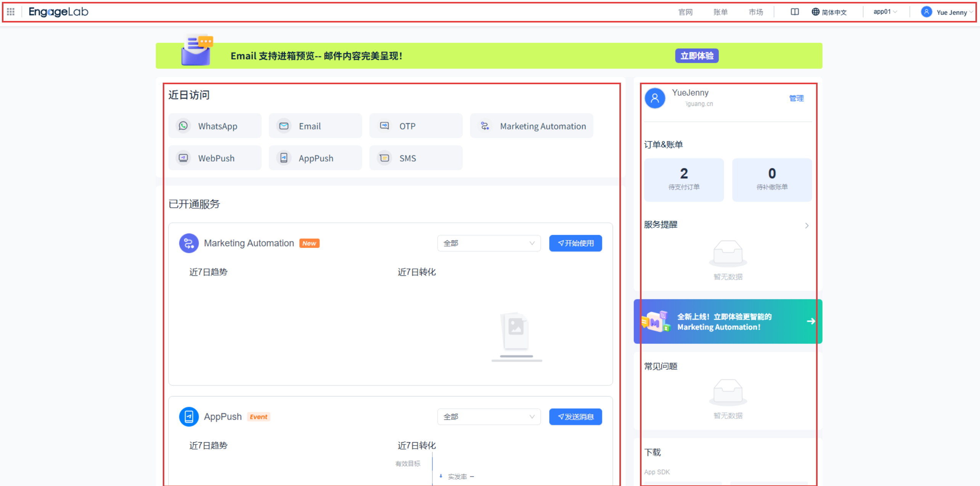Click the Email envelope icon in recent visits
Viewport: 980px width, 486px height.
284,126
